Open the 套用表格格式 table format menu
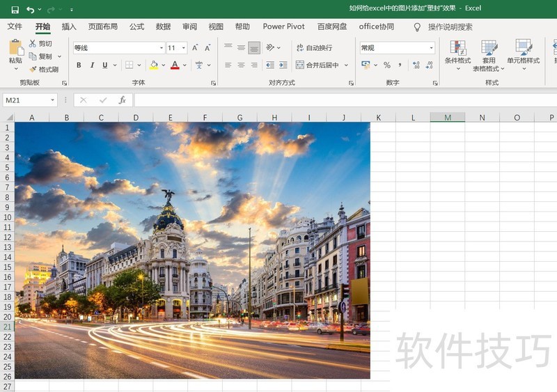Screen dimensions: 557x392 click(x=489, y=56)
